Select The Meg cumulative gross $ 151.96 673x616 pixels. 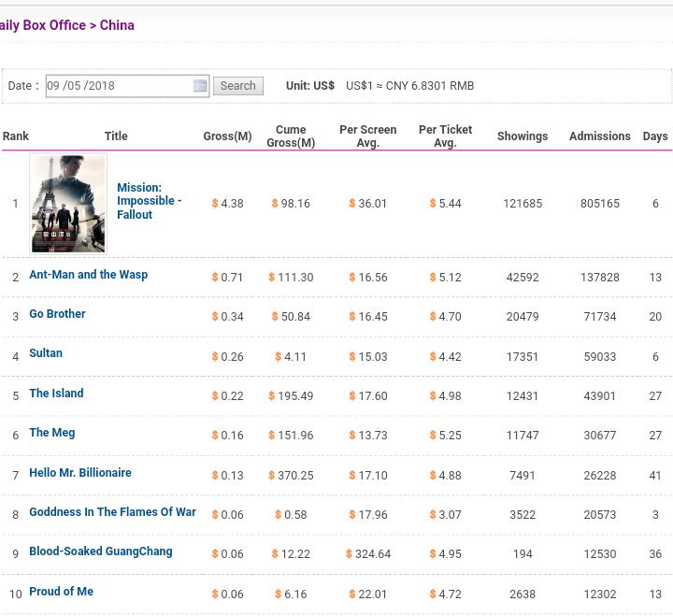click(291, 436)
